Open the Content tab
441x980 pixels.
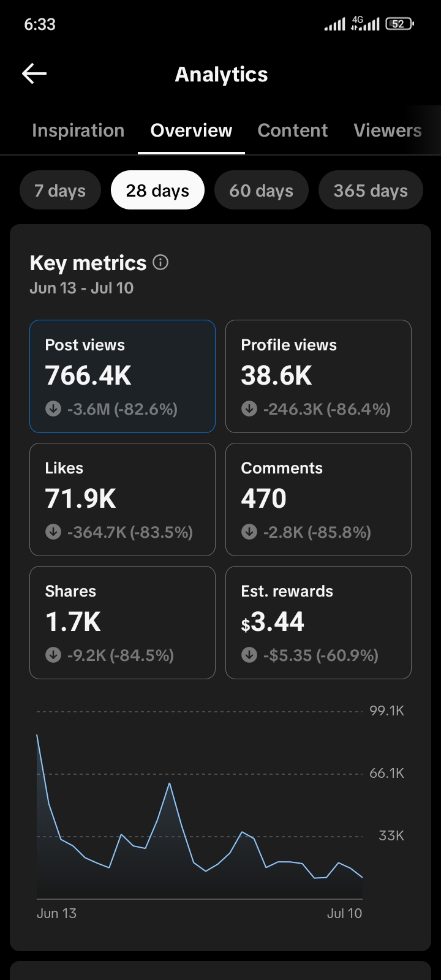(x=293, y=130)
